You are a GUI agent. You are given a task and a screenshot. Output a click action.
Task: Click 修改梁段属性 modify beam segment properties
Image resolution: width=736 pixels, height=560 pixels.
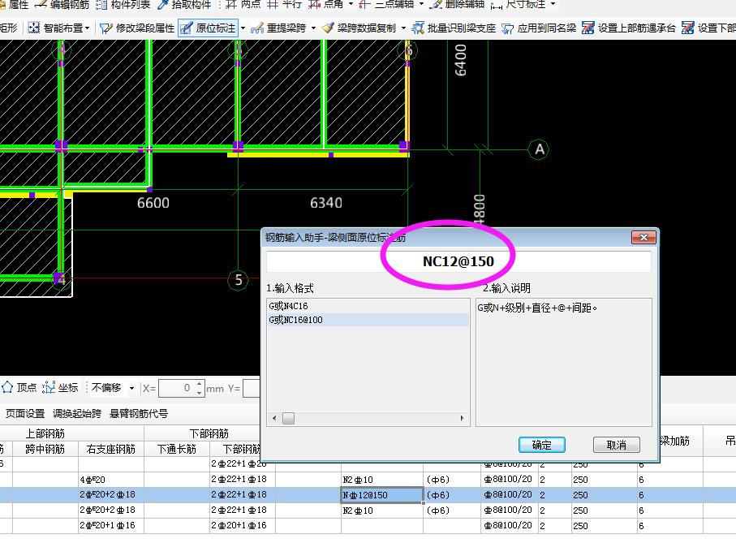click(136, 28)
